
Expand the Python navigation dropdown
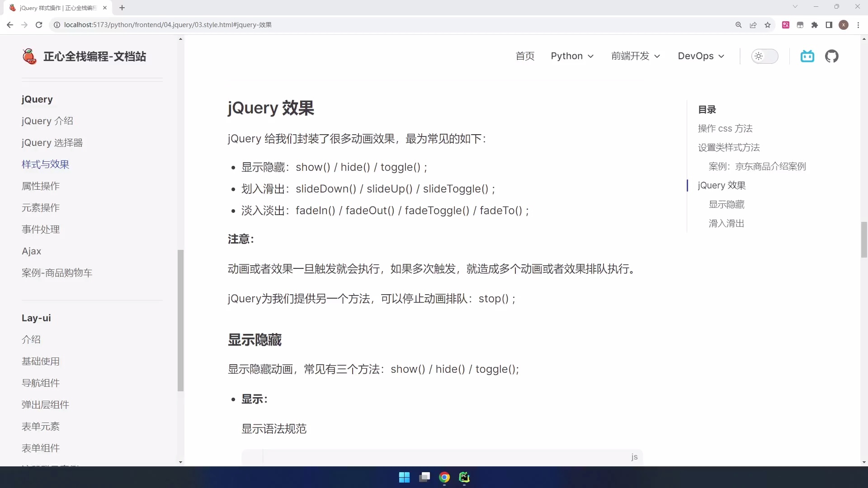point(572,56)
